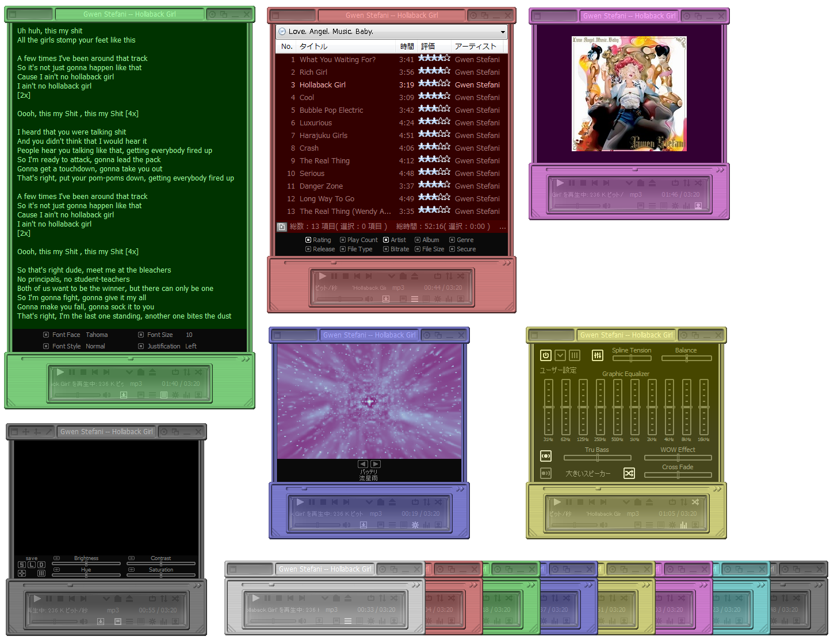Enable the Genre column checkbox

(x=452, y=240)
